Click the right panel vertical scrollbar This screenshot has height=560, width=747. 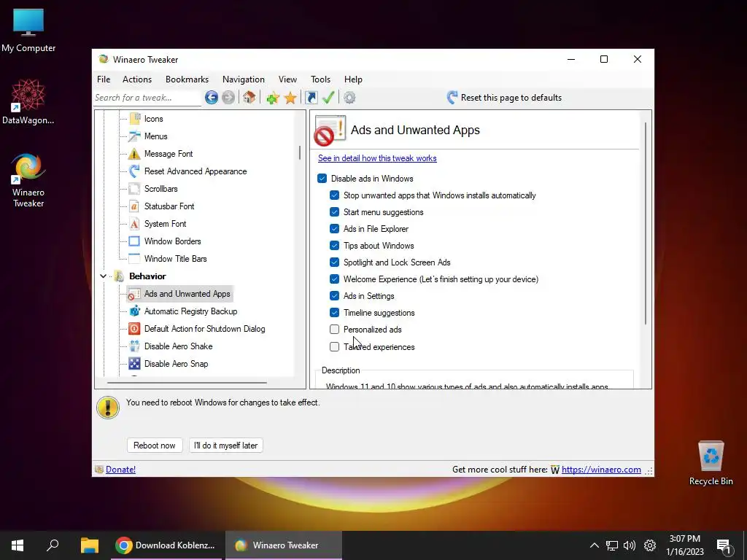646,224
